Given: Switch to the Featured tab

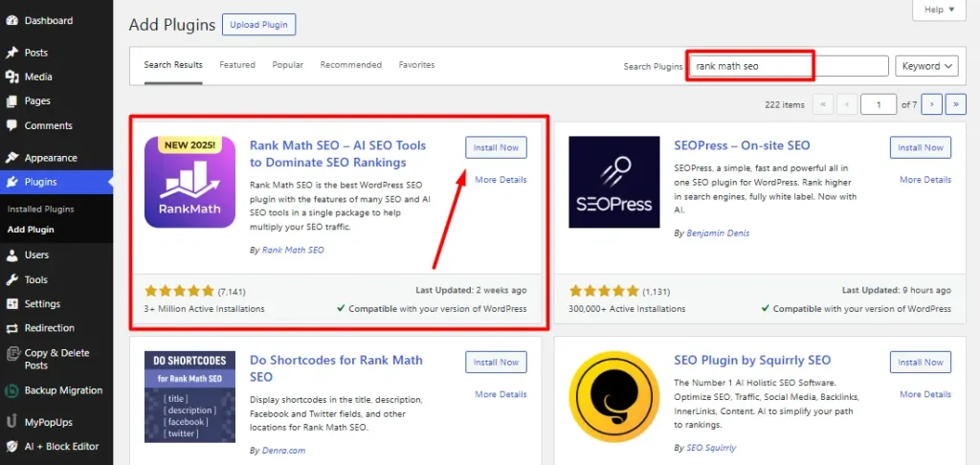Looking at the screenshot, I should pos(237,65).
